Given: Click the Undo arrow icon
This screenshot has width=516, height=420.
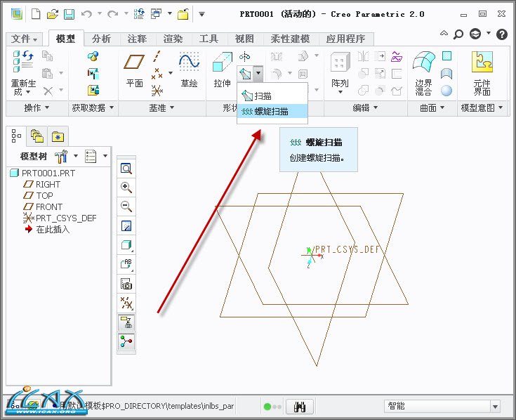Looking at the screenshot, I should (86, 14).
